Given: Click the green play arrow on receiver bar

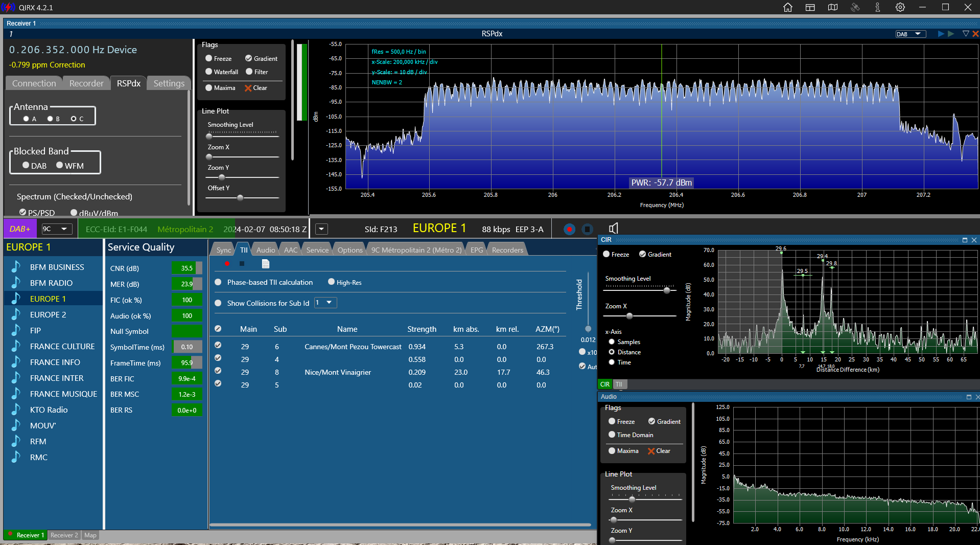Looking at the screenshot, I should point(950,34).
